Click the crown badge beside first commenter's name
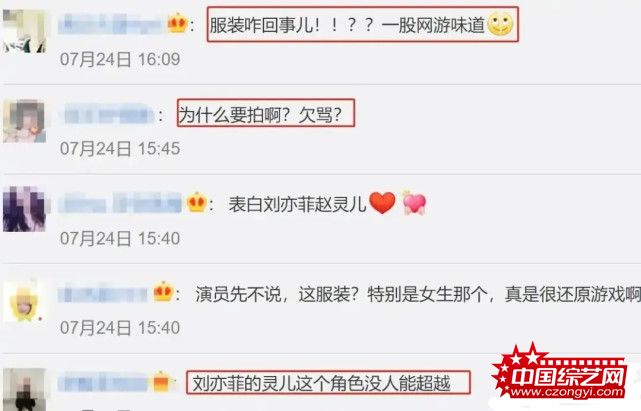Image resolution: width=641 pixels, height=411 pixels. pos(177,23)
